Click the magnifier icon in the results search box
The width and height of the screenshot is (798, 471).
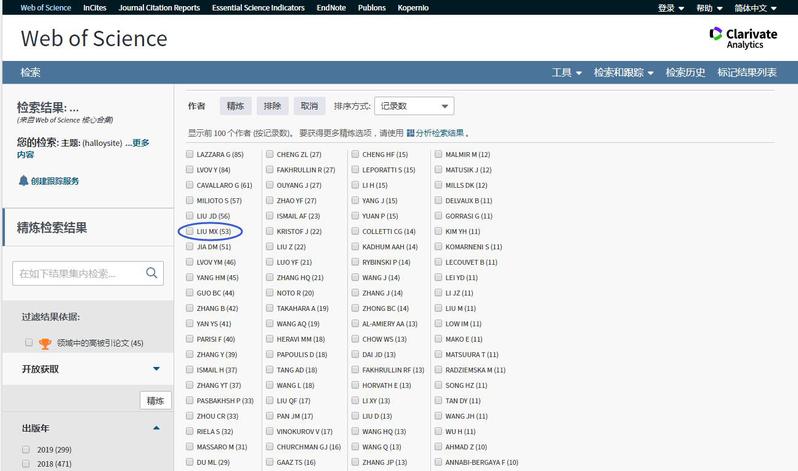pos(152,273)
